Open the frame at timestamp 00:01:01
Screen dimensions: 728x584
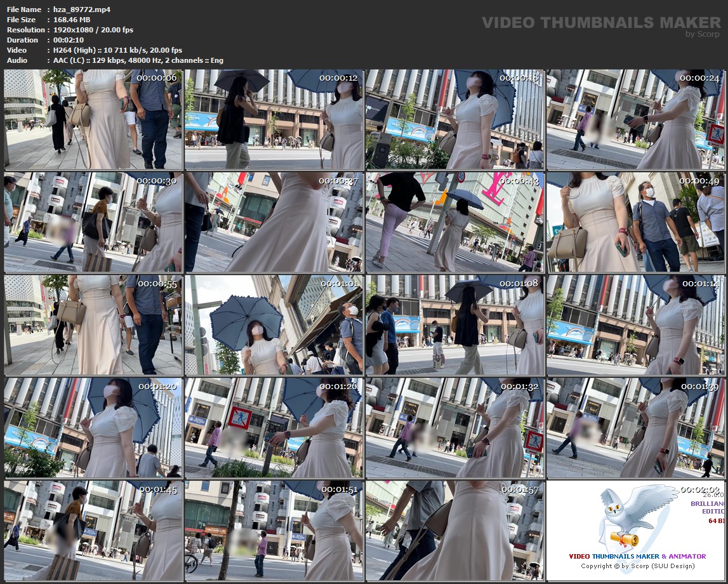click(274, 325)
